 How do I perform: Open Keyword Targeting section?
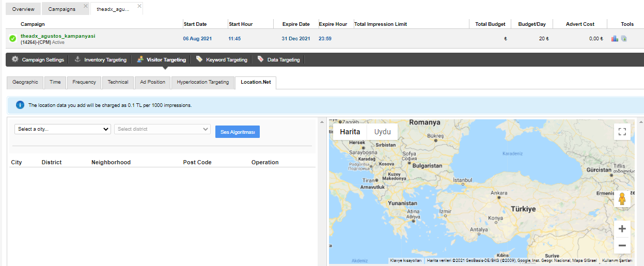[223, 60]
